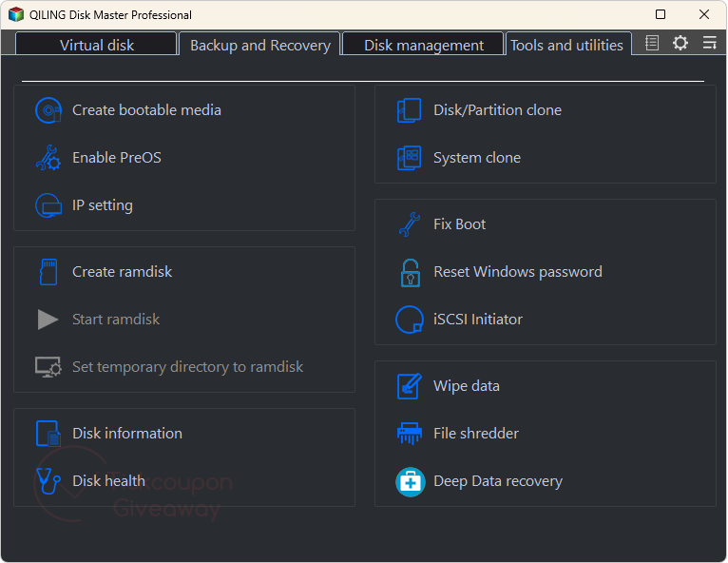Maximize the QILING Disk Master window
This screenshot has width=728, height=563.
(x=661, y=14)
